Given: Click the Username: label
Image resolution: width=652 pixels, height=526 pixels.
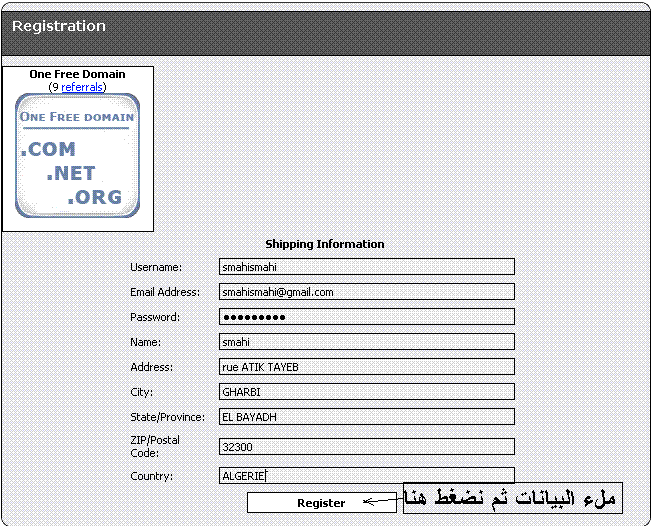Looking at the screenshot, I should [156, 267].
